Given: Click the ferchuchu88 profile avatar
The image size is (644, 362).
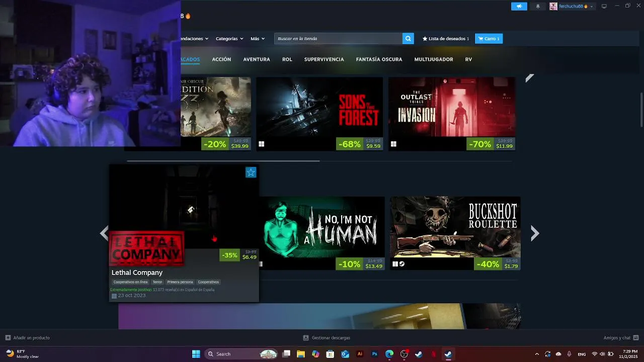Looking at the screenshot, I should coord(553,6).
